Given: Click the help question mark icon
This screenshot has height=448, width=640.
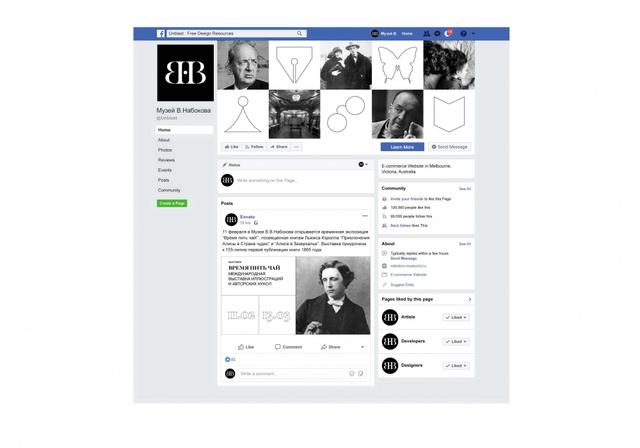Looking at the screenshot, I should pos(463,33).
